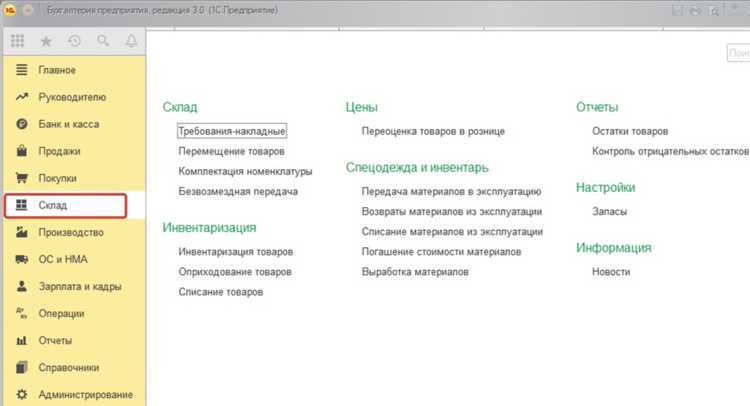Image resolution: width=750 pixels, height=406 pixels.
Task: Click the Цены group heading
Action: 362,107
